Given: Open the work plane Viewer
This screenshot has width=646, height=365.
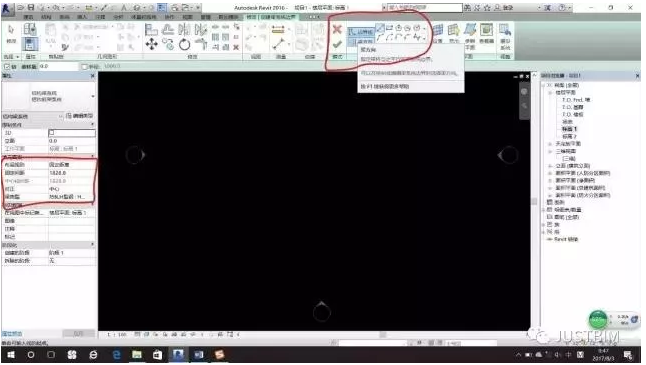Looking at the screenshot, I should (x=487, y=30).
